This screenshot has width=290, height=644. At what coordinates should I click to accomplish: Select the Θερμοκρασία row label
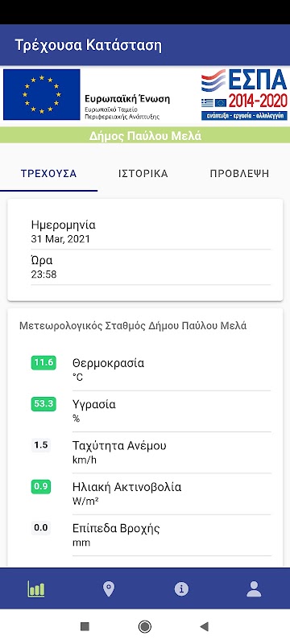tap(109, 363)
